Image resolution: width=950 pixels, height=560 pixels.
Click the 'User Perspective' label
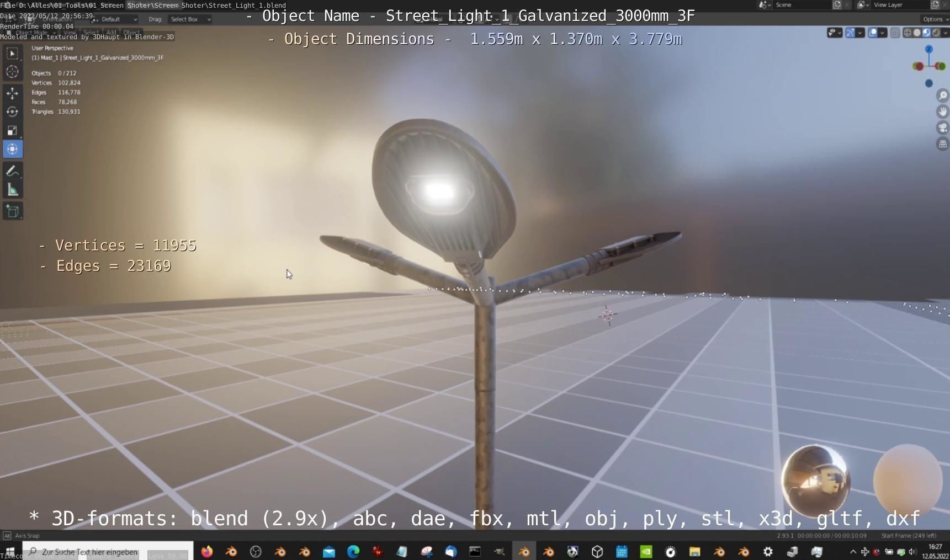52,48
